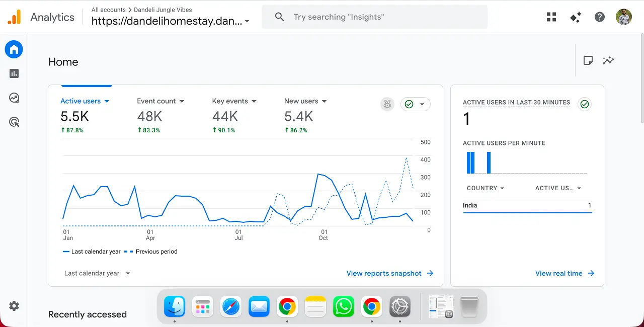
Task: Select the Dandeli Jungle Vibes property breadcrumb
Action: coord(162,10)
